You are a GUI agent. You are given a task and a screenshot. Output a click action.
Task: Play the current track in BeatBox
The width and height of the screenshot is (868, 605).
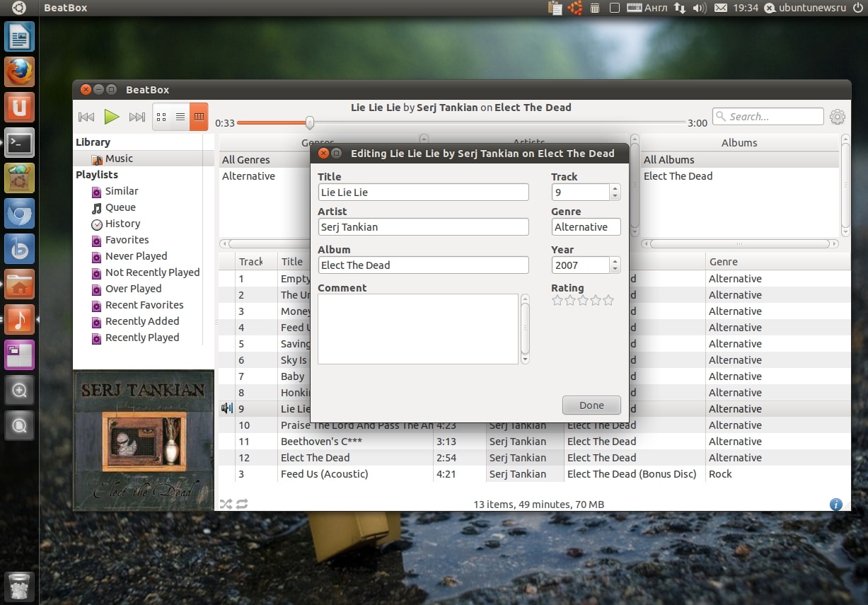tap(111, 117)
